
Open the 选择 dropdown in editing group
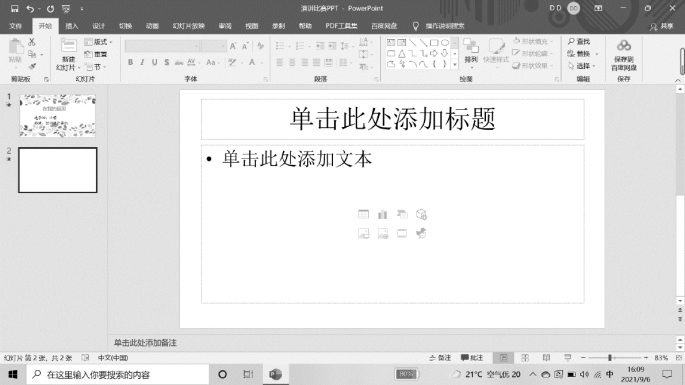pyautogui.click(x=581, y=66)
